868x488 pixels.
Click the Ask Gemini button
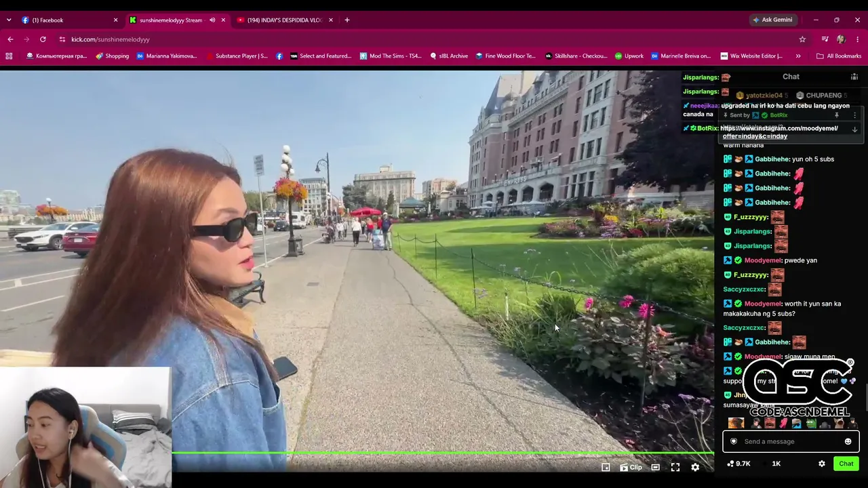pos(772,20)
